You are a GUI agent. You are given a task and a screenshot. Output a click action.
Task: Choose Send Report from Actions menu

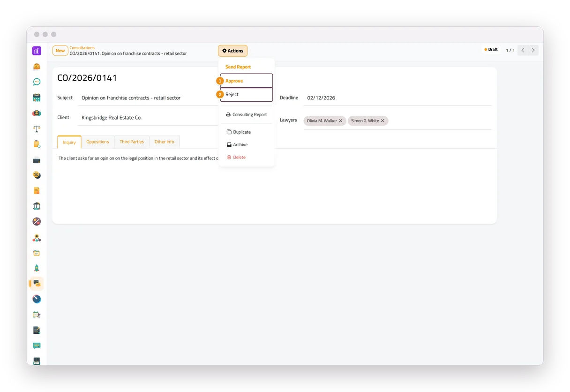point(238,67)
